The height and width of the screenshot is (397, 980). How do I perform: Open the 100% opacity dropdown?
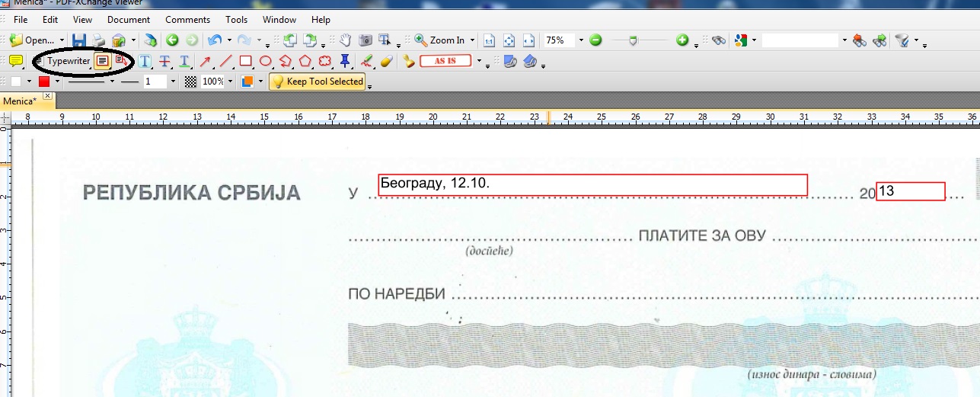point(229,82)
